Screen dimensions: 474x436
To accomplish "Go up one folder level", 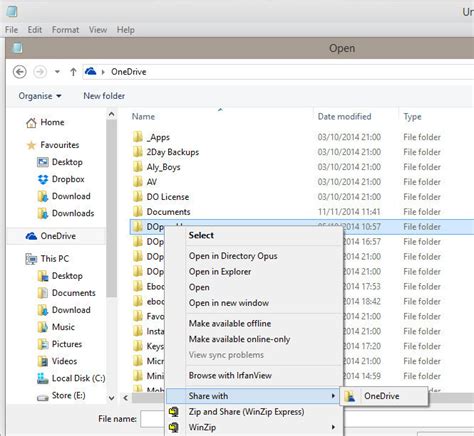I will point(73,72).
